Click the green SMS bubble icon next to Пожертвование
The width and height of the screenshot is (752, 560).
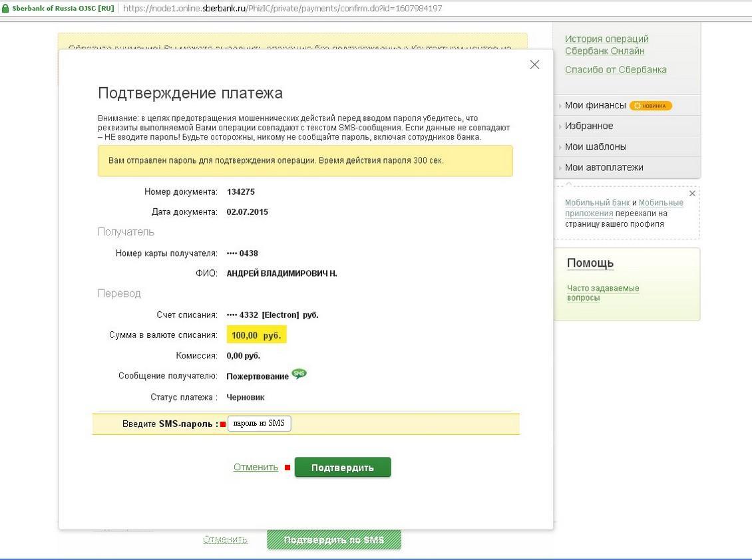tap(299, 374)
